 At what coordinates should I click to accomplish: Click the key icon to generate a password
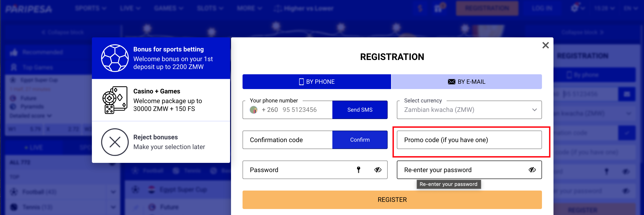coord(359,170)
